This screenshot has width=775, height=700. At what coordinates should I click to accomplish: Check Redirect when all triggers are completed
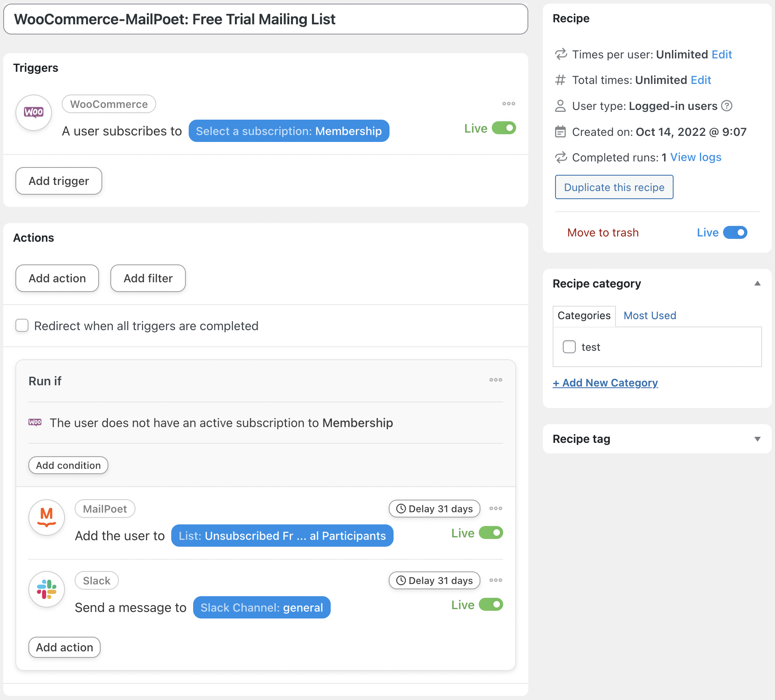(22, 325)
